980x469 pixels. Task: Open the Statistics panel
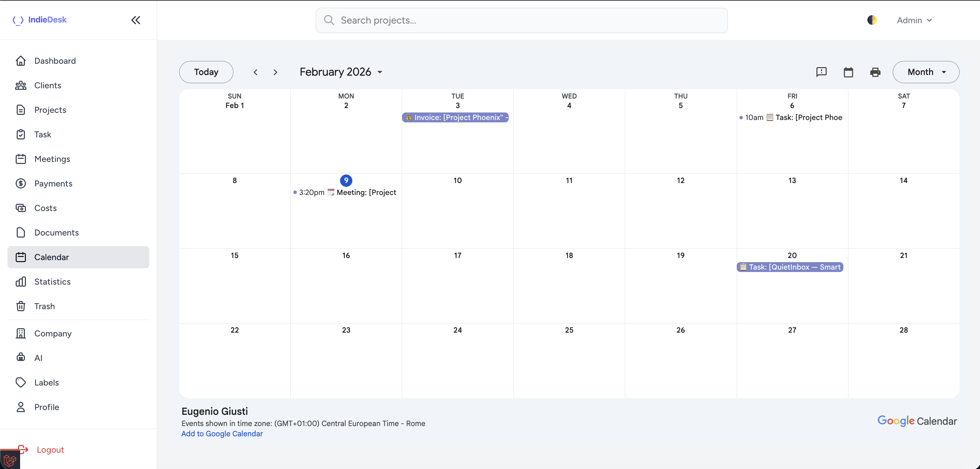52,282
